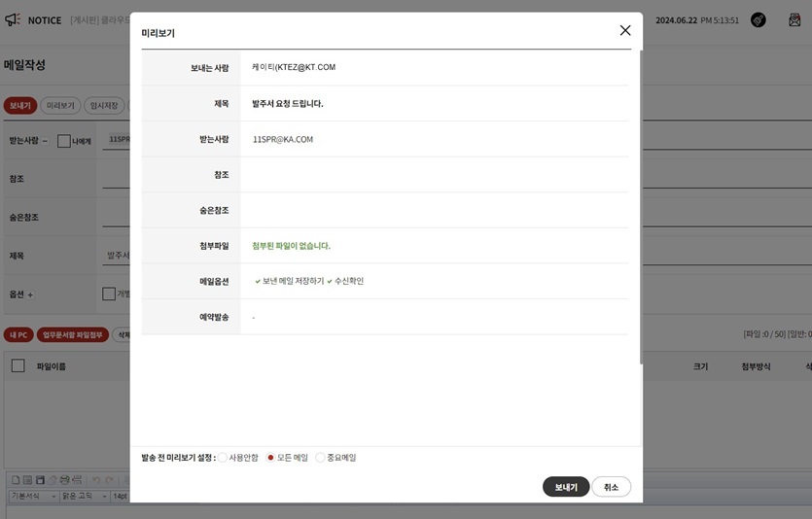Click the 파일이름 column header text

pos(51,366)
